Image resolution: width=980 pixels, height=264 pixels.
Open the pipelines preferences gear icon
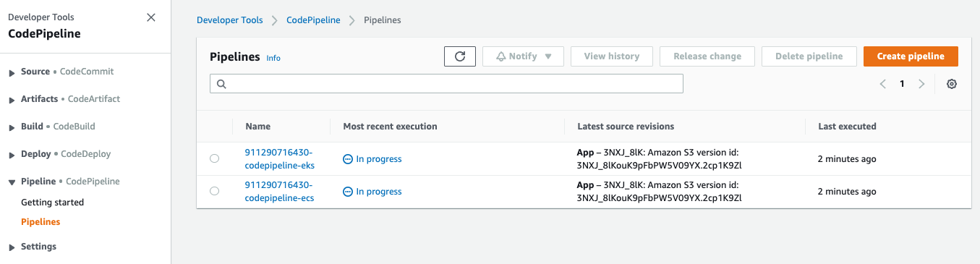click(952, 84)
